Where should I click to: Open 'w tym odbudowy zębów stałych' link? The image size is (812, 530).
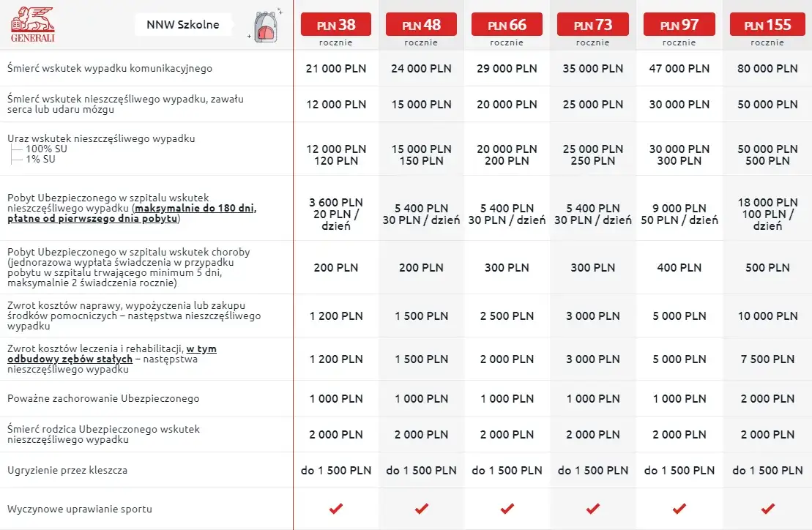pyautogui.click(x=112, y=354)
